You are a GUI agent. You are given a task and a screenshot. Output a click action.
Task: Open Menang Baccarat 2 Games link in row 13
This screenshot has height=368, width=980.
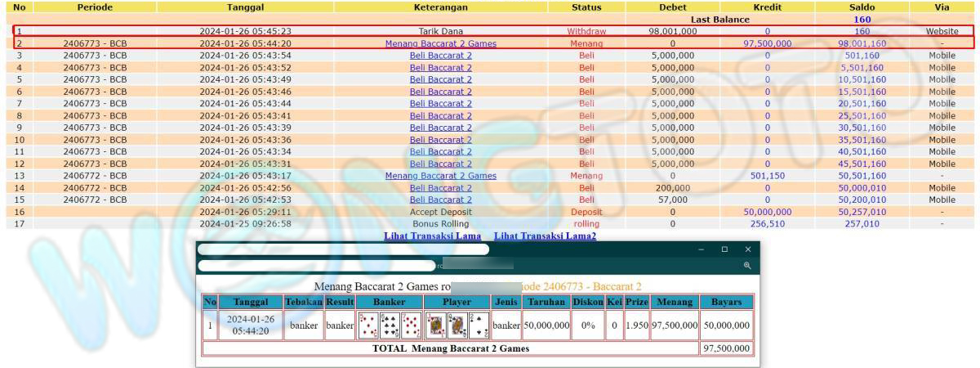(440, 176)
